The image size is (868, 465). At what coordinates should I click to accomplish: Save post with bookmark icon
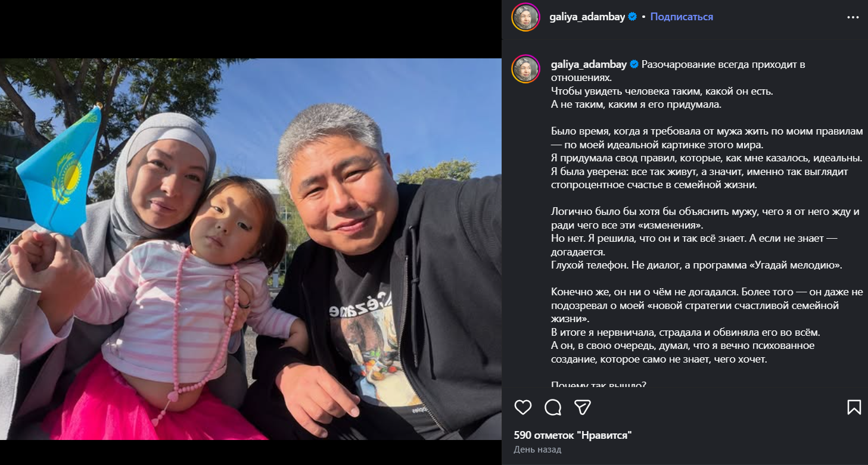(854, 407)
